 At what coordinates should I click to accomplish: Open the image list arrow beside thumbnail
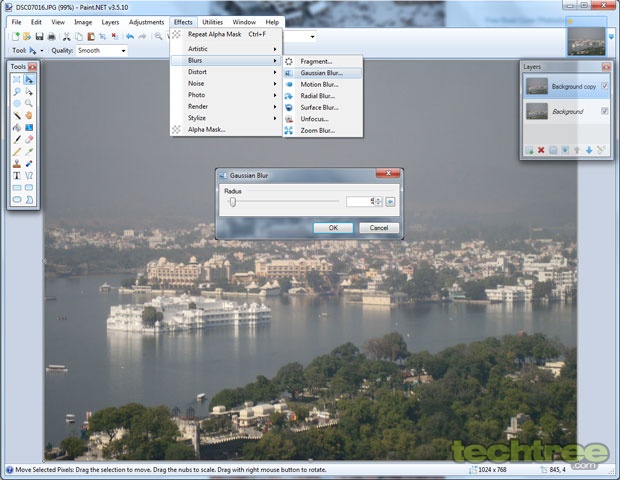click(x=611, y=37)
